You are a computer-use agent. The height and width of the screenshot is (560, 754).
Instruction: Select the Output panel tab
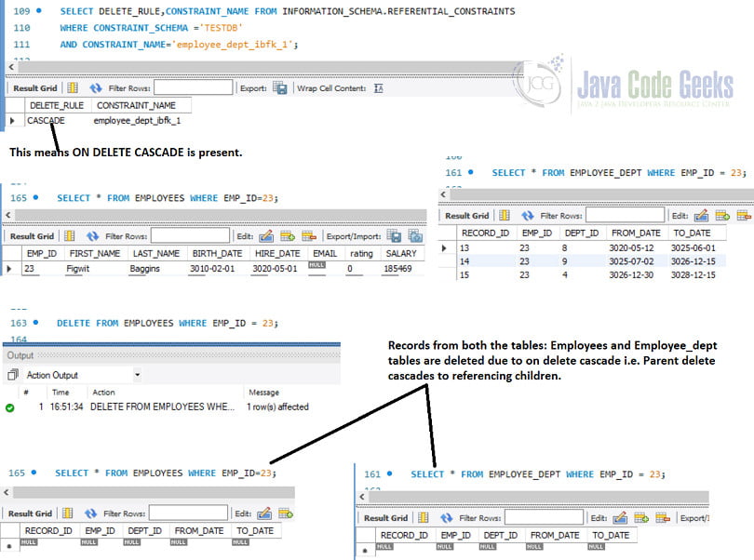coord(20,355)
